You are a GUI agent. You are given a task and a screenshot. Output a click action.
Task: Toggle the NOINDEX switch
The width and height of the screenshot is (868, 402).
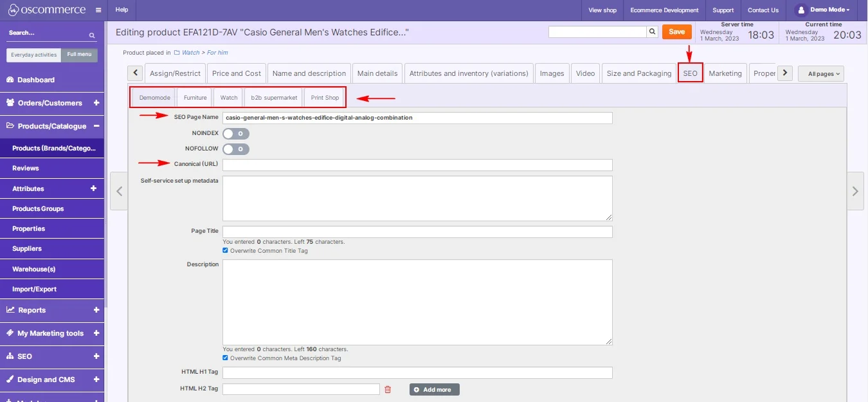coord(236,134)
